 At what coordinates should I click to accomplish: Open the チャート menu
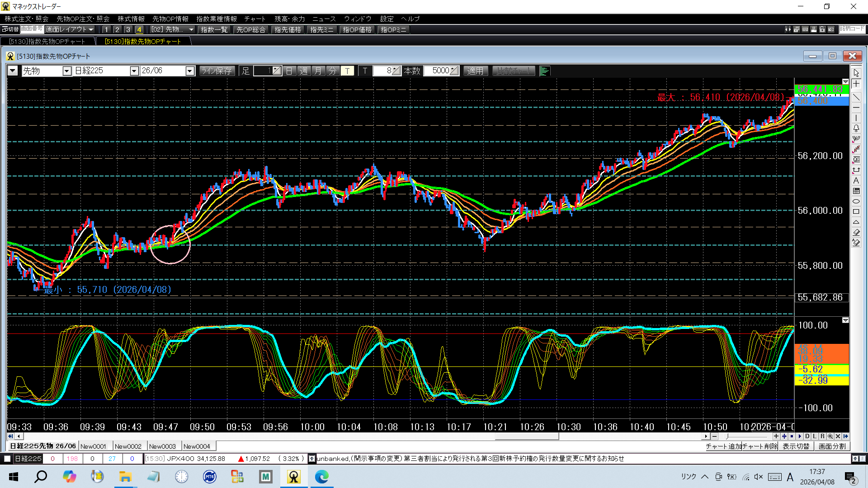pos(255,19)
